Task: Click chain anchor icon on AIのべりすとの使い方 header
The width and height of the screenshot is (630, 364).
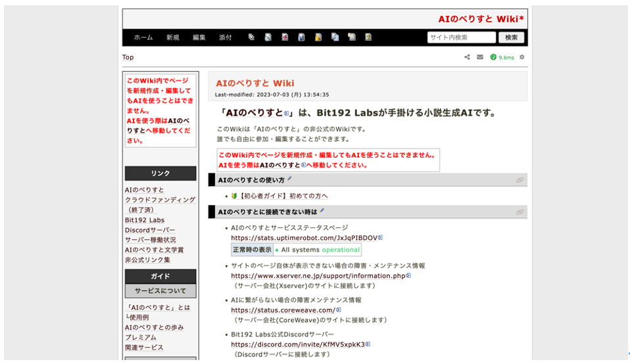Action: pyautogui.click(x=520, y=180)
